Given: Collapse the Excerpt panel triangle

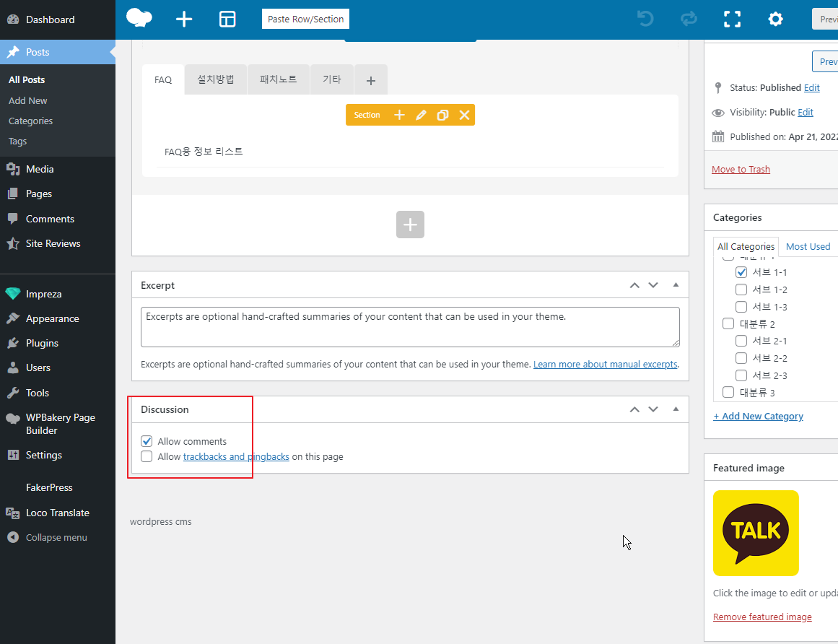Looking at the screenshot, I should [676, 285].
